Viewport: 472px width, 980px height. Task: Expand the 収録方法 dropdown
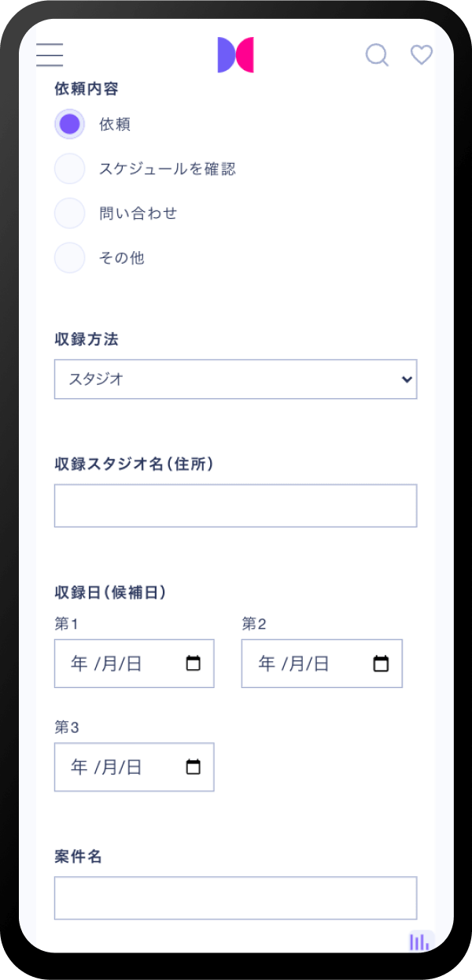tap(235, 379)
